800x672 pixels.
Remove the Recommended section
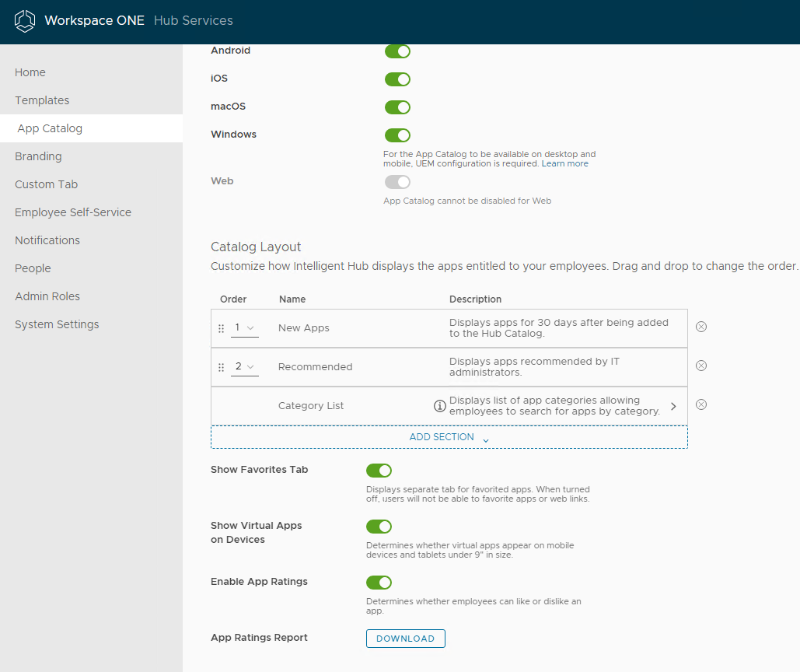tap(701, 366)
